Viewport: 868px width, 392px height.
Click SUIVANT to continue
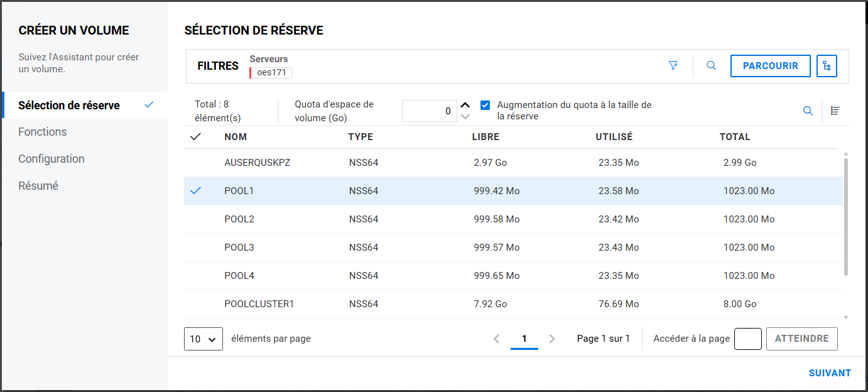pyautogui.click(x=830, y=373)
